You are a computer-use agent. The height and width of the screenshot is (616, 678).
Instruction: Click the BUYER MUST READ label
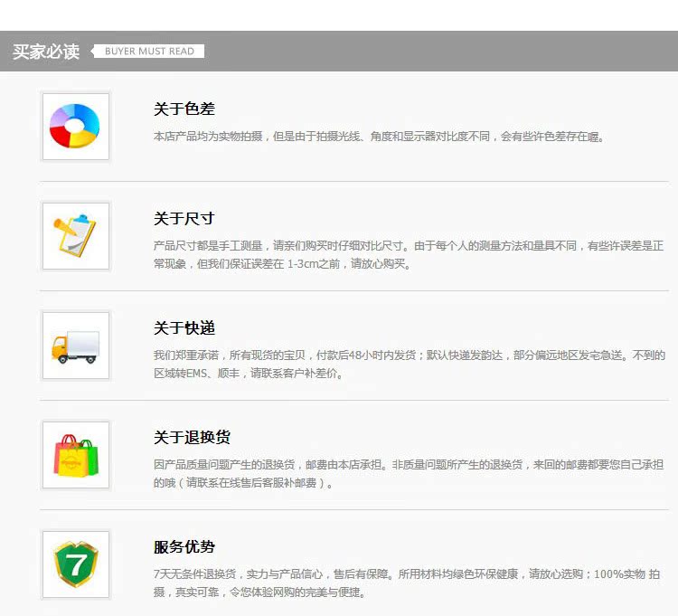[x=149, y=51]
